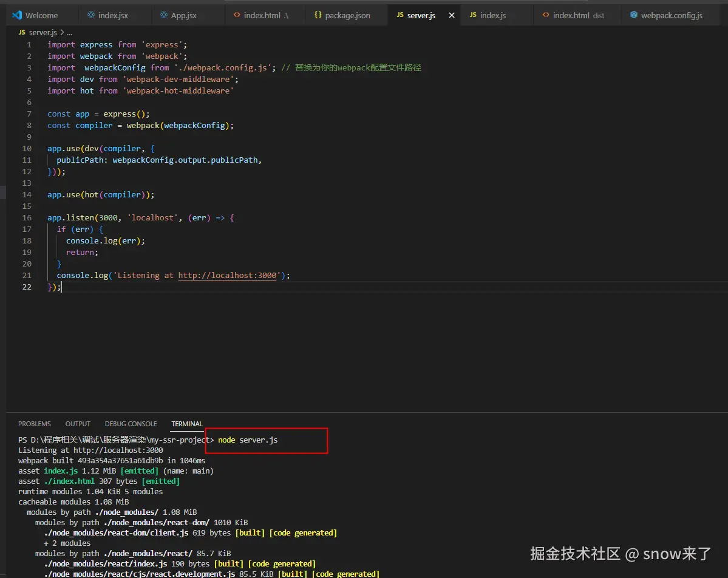Click the JS icon on server.js tab

400,15
